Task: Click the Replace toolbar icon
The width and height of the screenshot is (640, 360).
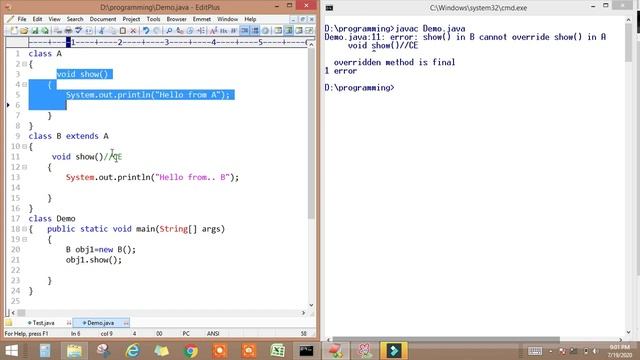Action: coord(180,31)
